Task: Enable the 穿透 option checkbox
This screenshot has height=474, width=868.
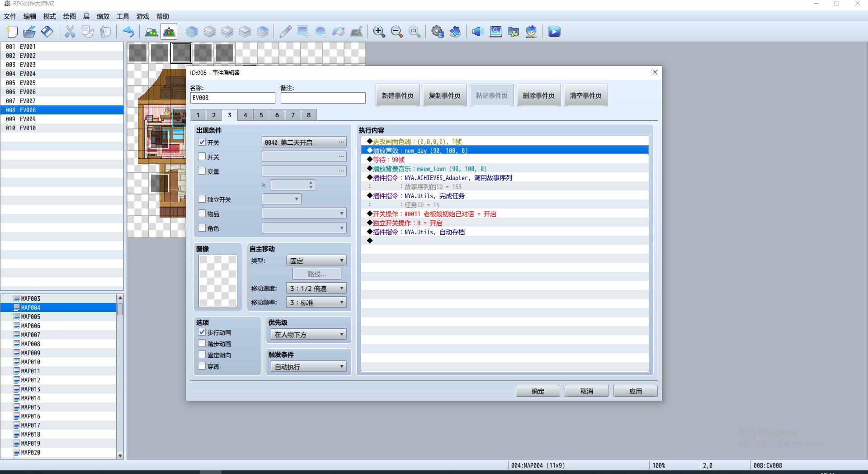Action: point(202,366)
